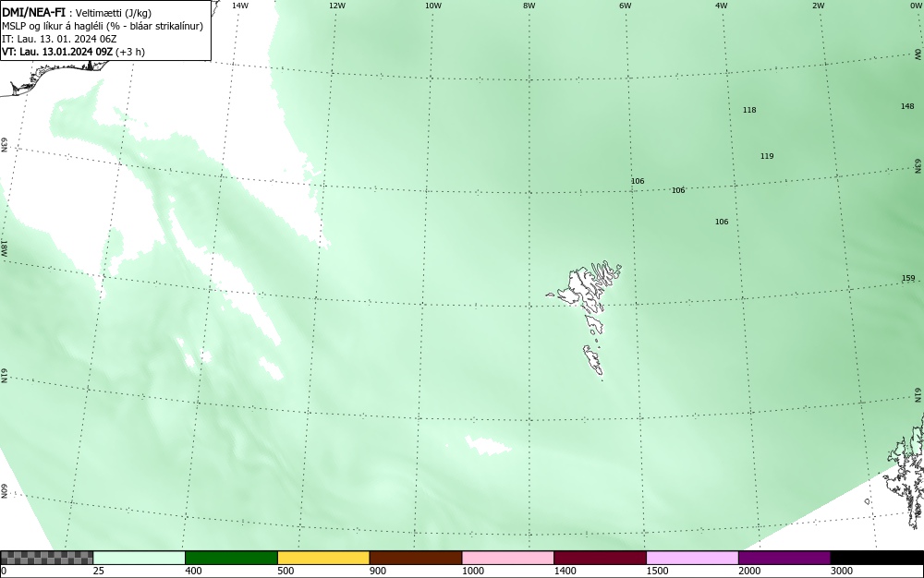Click the legend value 25
The width and height of the screenshot is (924, 578).
[x=99, y=571]
